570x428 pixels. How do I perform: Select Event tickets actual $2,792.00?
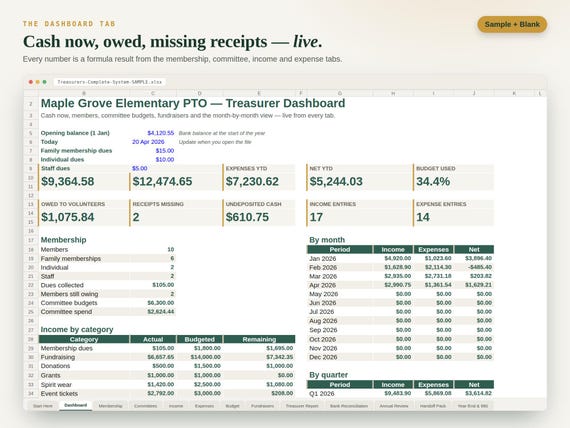click(x=161, y=393)
